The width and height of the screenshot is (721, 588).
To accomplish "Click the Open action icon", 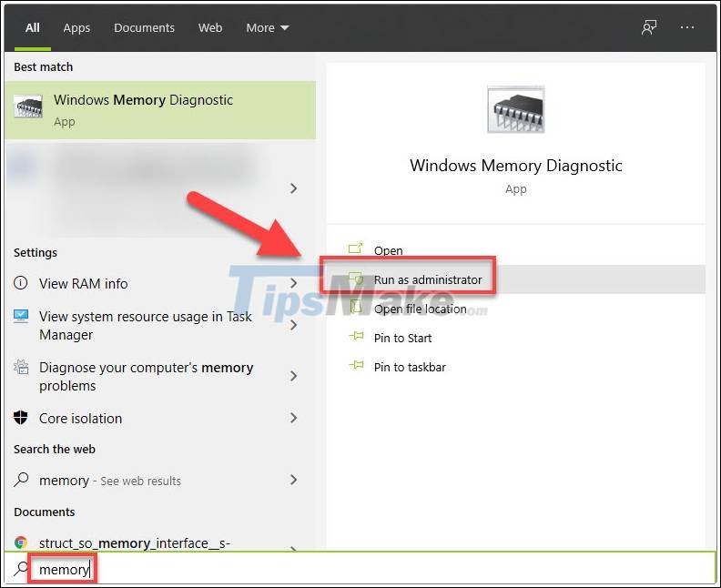I will pyautogui.click(x=355, y=248).
